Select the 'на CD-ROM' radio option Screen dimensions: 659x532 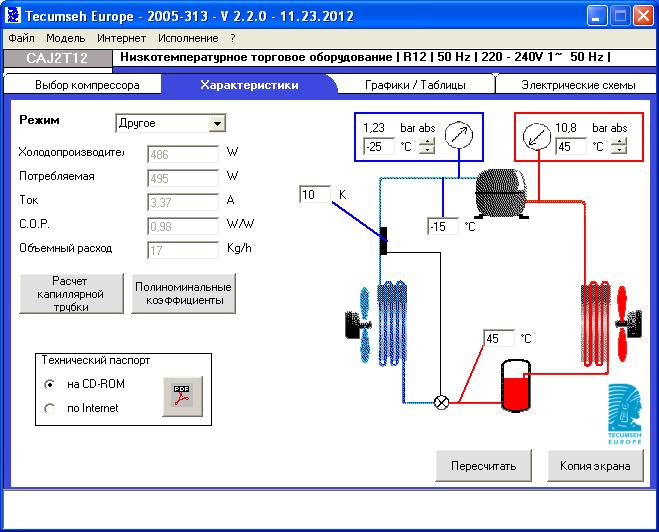point(50,384)
